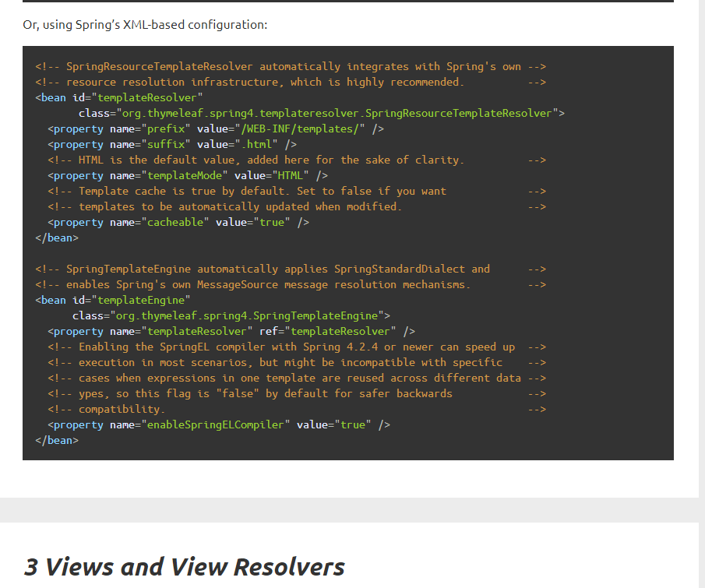The image size is (705, 588).
Task: Click the '3 Views and View Resolvers' heading
Action: tap(185, 566)
